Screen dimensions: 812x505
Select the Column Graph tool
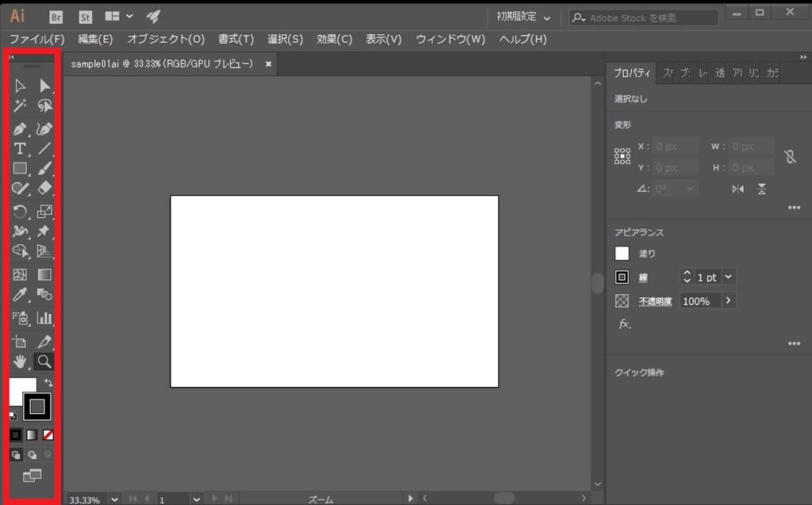[x=44, y=318]
